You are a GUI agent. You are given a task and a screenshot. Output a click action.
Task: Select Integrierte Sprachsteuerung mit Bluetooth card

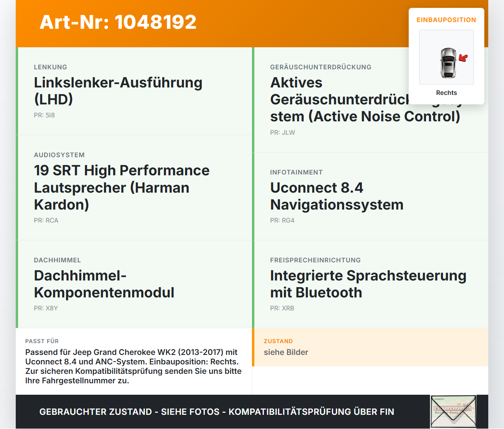(x=370, y=284)
